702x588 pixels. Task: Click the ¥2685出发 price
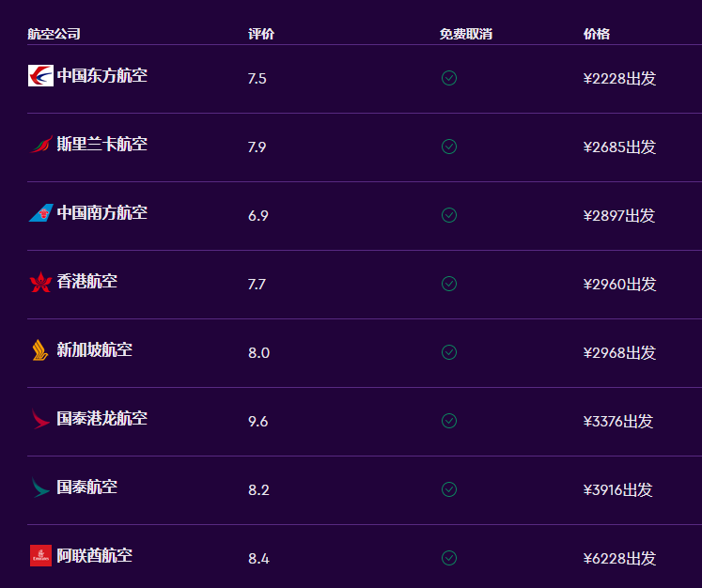[x=619, y=147]
